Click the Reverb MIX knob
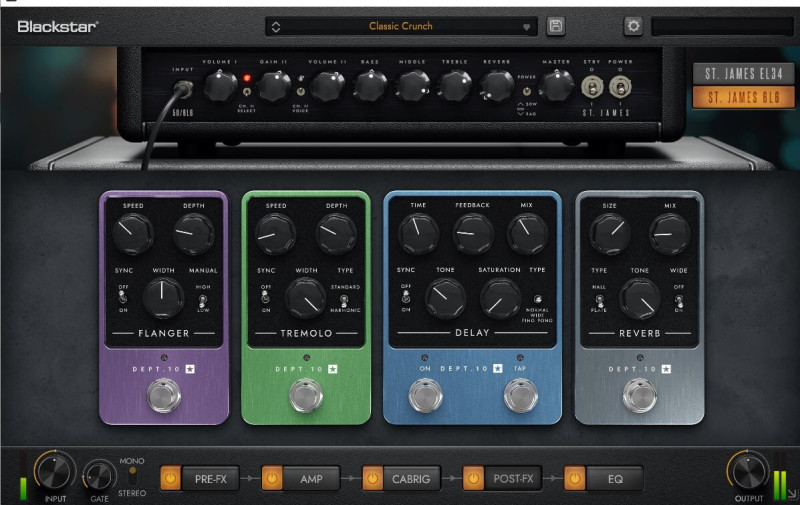This screenshot has width=800, height=505. pos(669,234)
